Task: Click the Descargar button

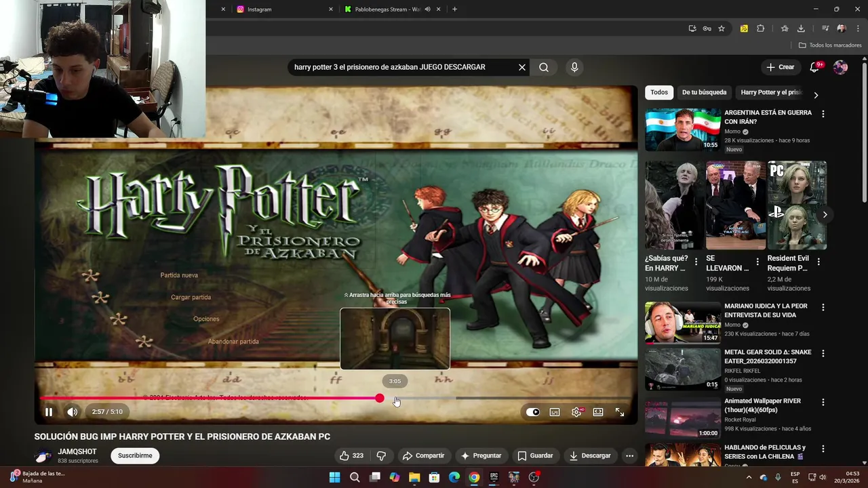Action: [x=590, y=455]
